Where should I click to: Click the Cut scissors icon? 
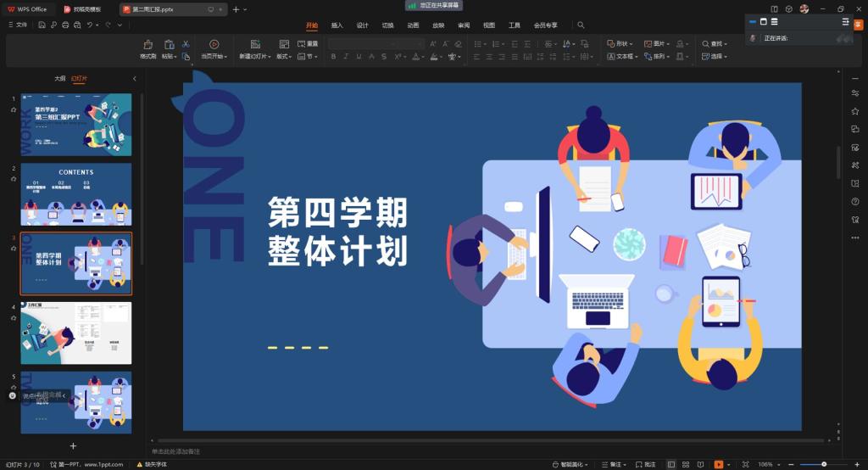(185, 44)
